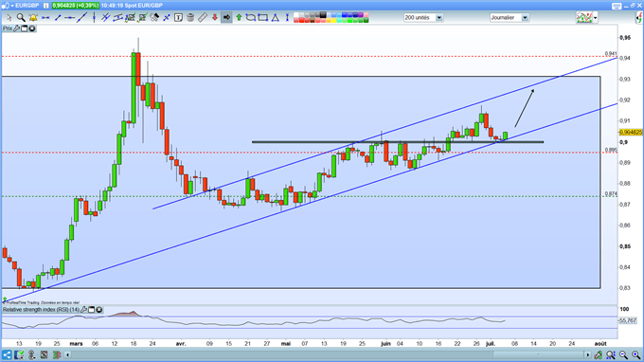Image resolution: width=644 pixels, height=362 pixels.
Task: Select the short segment line tool
Action: click(58, 17)
